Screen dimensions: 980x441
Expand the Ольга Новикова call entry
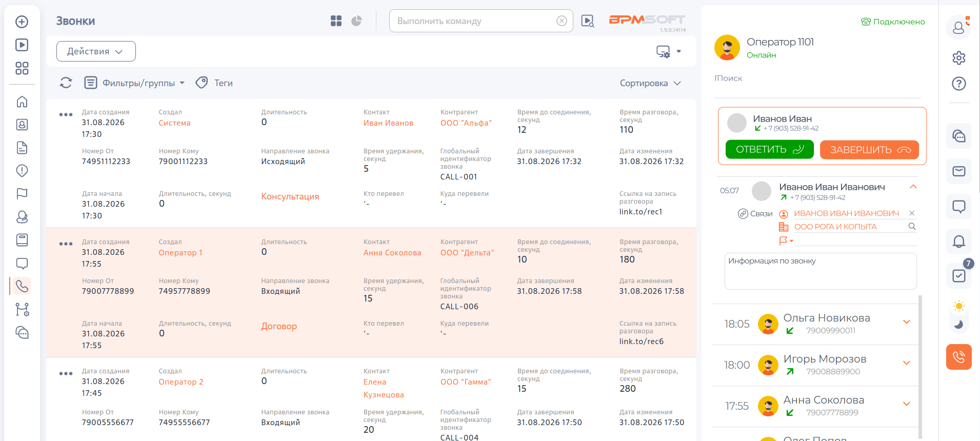pyautogui.click(x=906, y=322)
